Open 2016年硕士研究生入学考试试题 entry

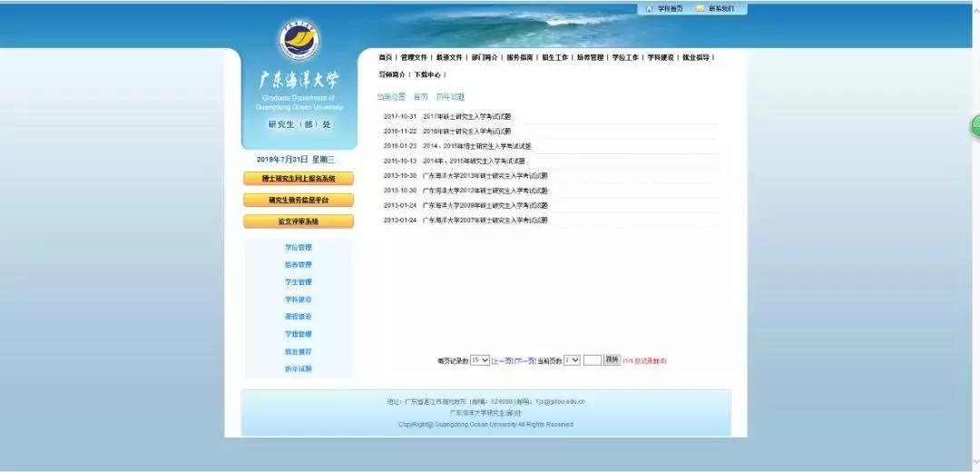pyautogui.click(x=466, y=132)
